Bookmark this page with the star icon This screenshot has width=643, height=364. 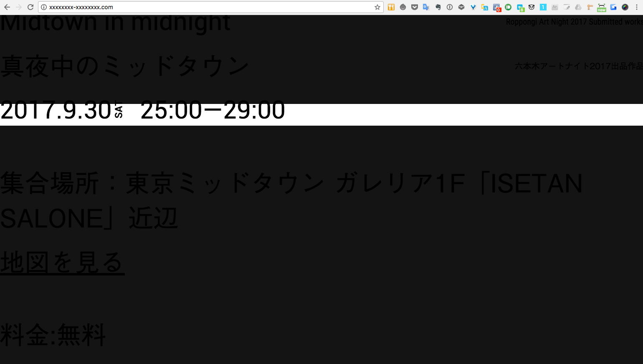coord(377,7)
